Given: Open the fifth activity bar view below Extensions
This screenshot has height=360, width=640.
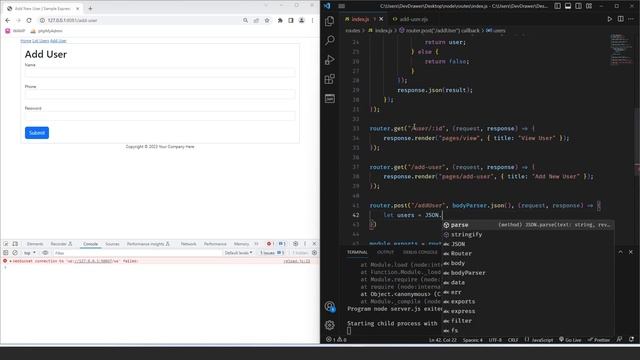Looking at the screenshot, I should pos(329,98).
